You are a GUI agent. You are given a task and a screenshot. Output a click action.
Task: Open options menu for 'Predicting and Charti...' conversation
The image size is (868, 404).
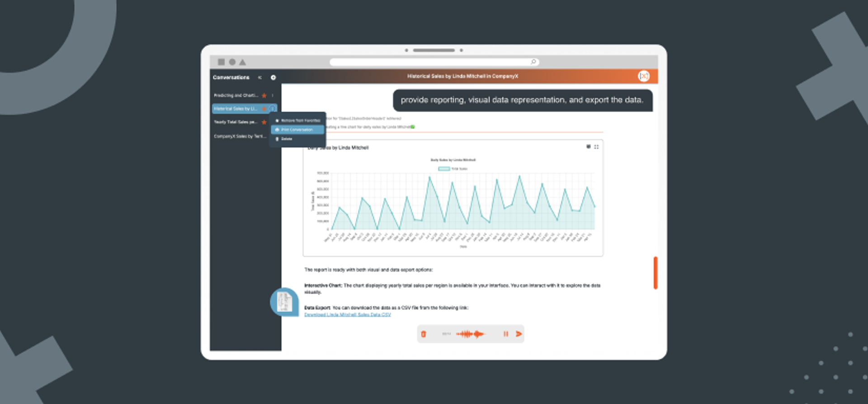[x=273, y=95]
